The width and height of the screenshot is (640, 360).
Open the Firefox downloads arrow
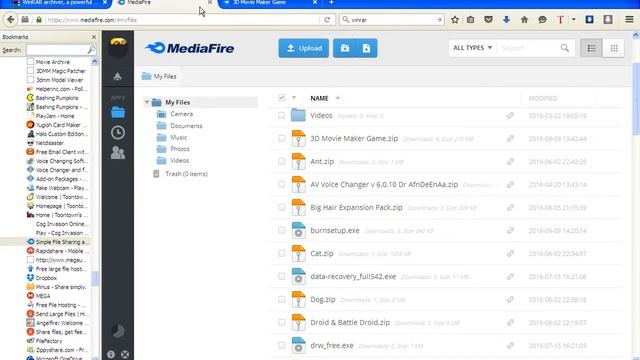(x=506, y=20)
